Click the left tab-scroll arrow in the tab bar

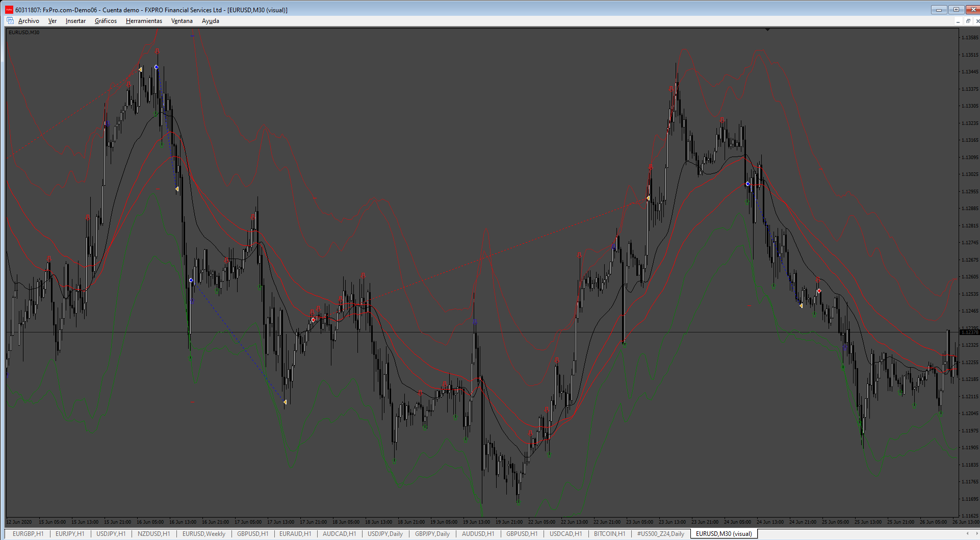coord(967,534)
